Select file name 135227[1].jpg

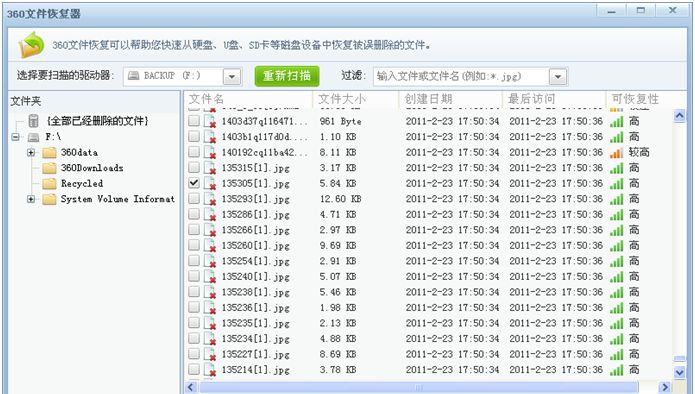click(256, 355)
